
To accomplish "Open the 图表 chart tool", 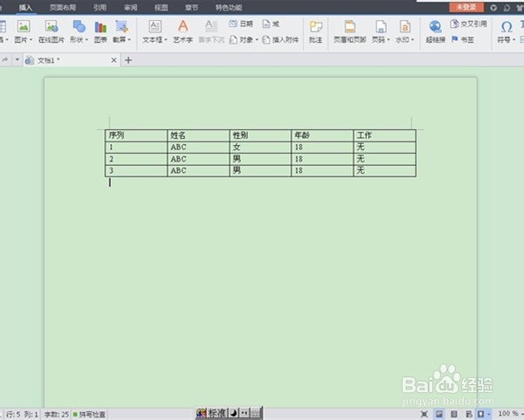I will coord(100,31).
